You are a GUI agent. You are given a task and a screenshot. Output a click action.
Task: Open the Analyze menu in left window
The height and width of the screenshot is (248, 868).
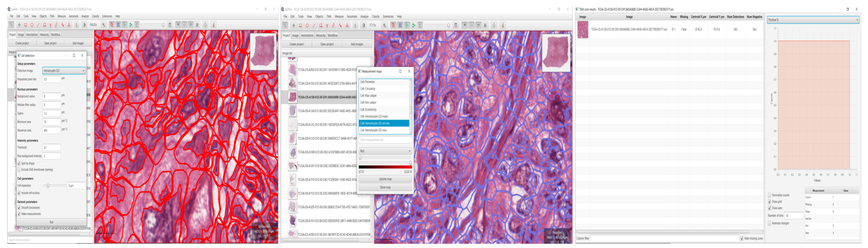point(85,16)
